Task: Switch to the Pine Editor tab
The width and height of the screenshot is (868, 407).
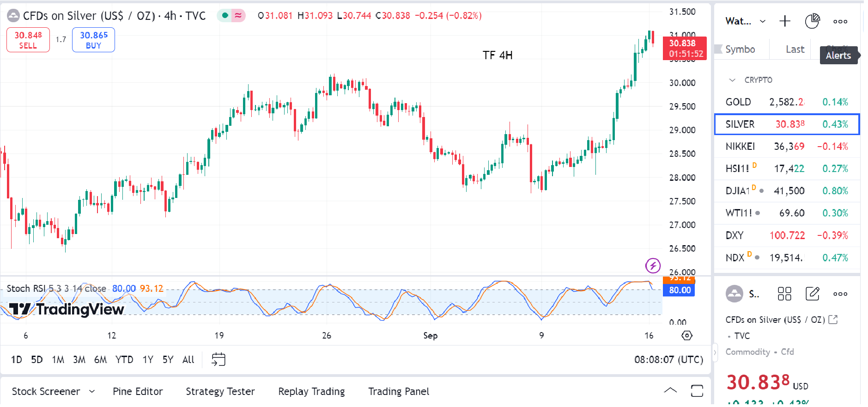Action: pyautogui.click(x=138, y=391)
